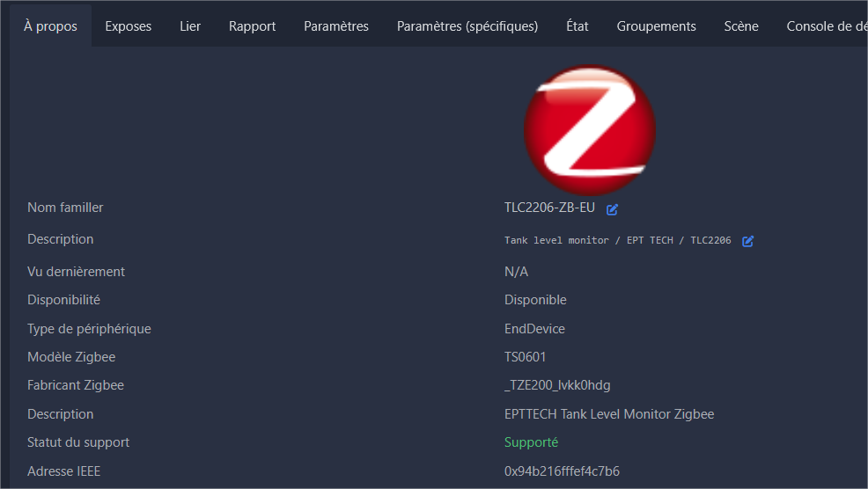Click the Disponible availability value
This screenshot has height=489, width=868.
[535, 300]
